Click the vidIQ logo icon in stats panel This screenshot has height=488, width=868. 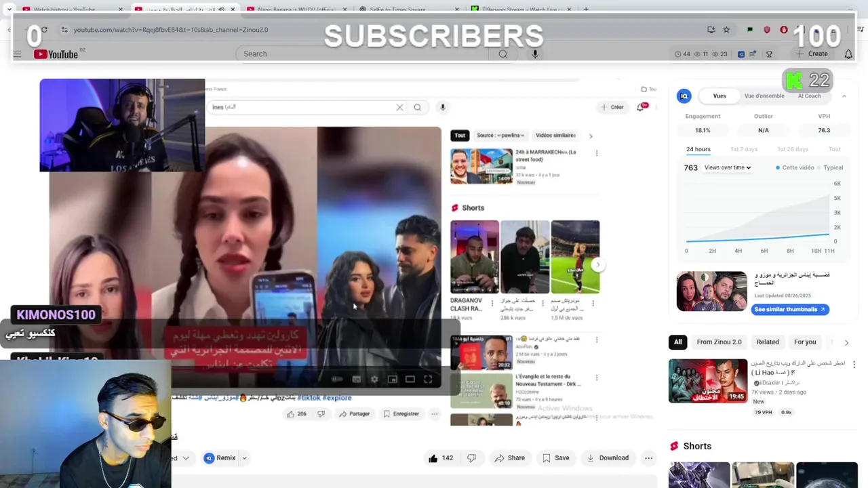pyautogui.click(x=684, y=96)
